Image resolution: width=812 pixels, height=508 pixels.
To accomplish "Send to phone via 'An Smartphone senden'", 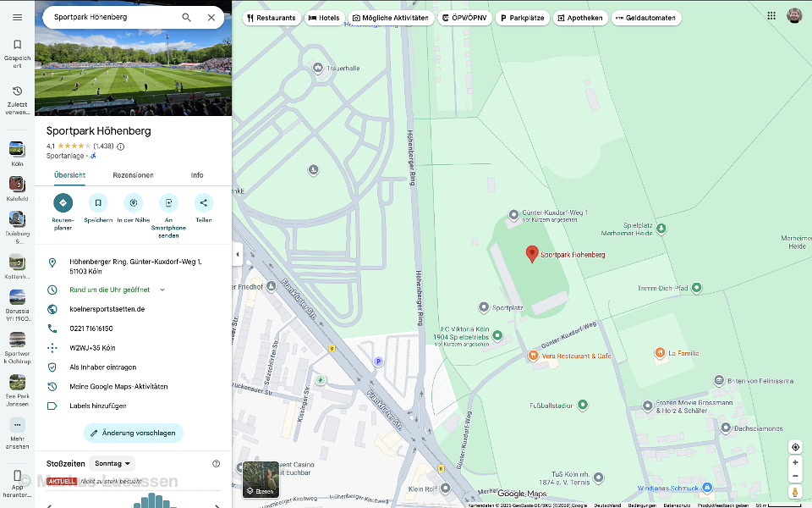I will point(168,203).
